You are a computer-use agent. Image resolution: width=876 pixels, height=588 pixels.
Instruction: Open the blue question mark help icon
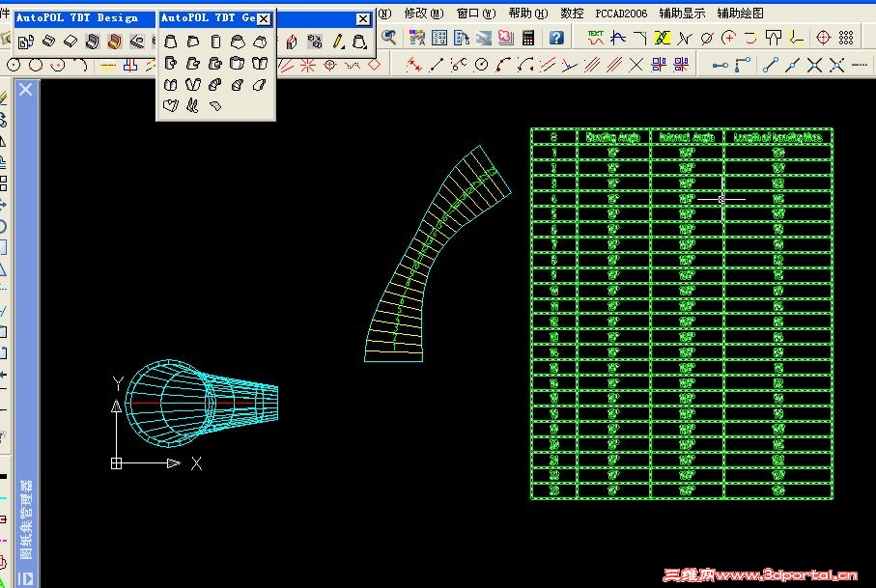556,38
